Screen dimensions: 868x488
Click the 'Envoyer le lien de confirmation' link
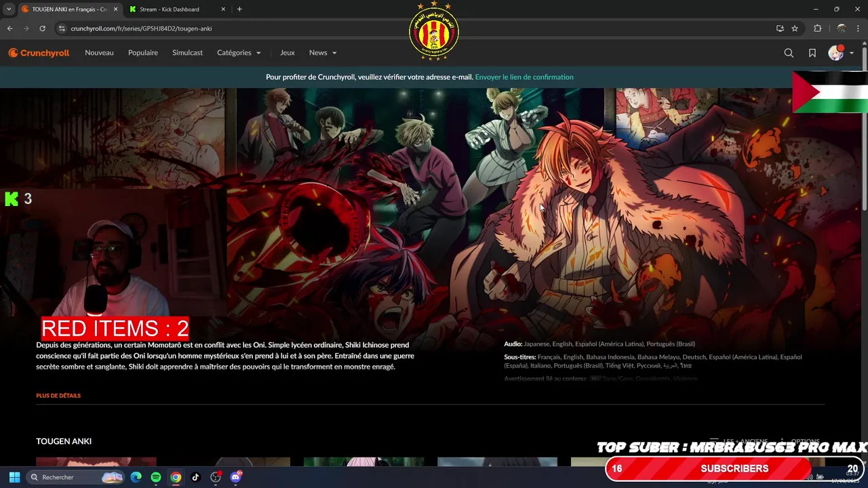point(524,77)
